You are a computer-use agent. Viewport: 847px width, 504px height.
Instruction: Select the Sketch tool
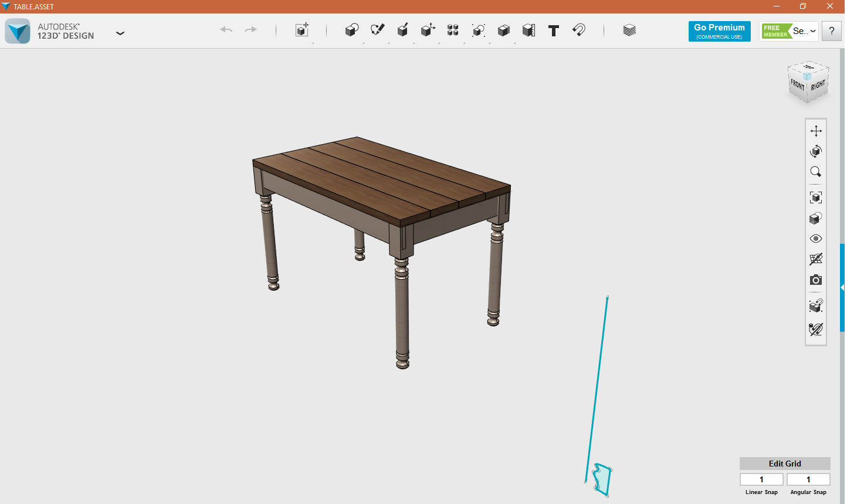pos(377,30)
